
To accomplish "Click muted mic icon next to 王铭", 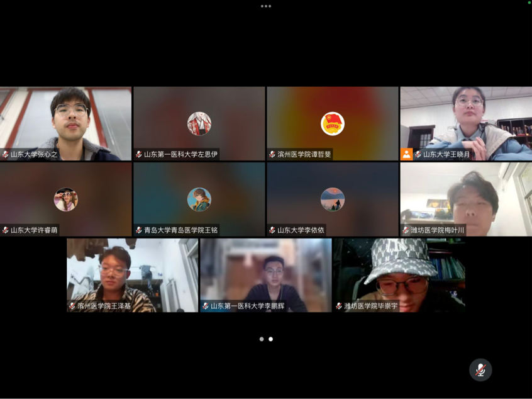I will (139, 230).
